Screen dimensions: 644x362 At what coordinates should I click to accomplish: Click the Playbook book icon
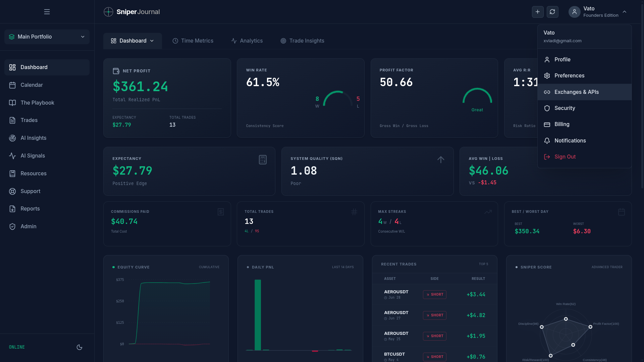point(12,103)
